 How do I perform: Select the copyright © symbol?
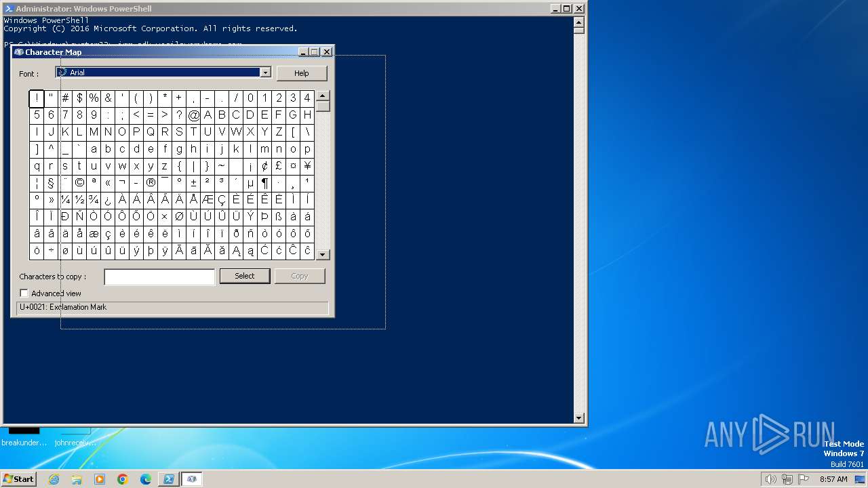[79, 183]
